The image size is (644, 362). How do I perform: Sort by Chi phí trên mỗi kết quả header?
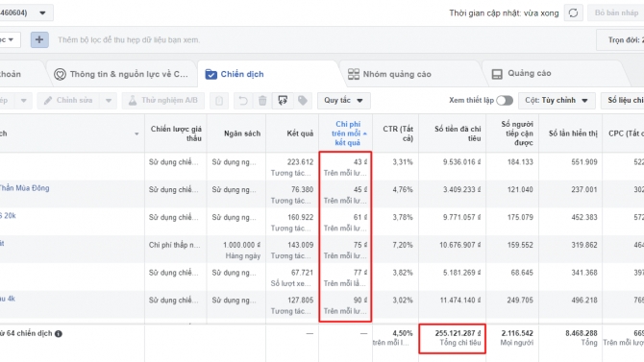pyautogui.click(x=347, y=133)
